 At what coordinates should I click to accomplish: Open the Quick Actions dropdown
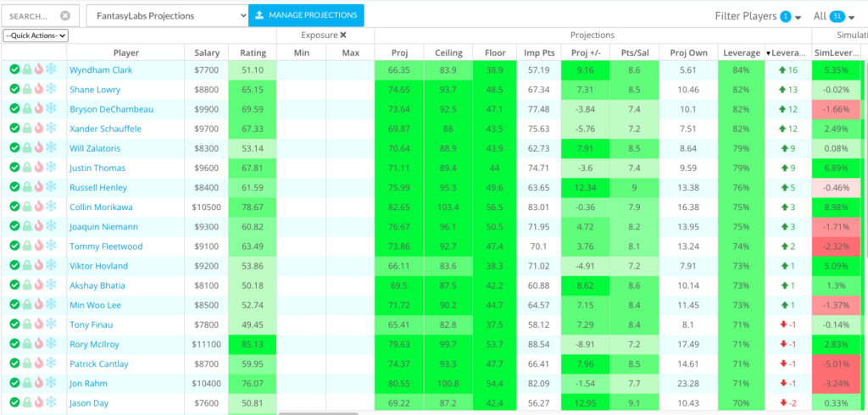(x=36, y=36)
